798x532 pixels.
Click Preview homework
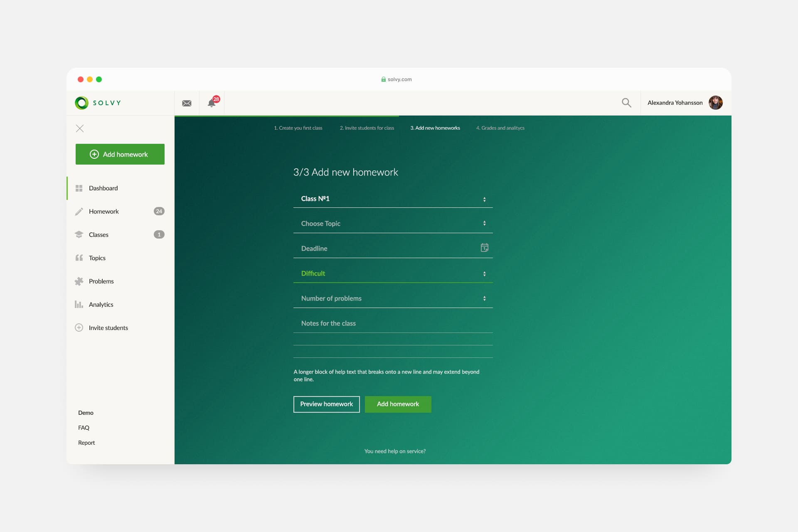point(326,404)
